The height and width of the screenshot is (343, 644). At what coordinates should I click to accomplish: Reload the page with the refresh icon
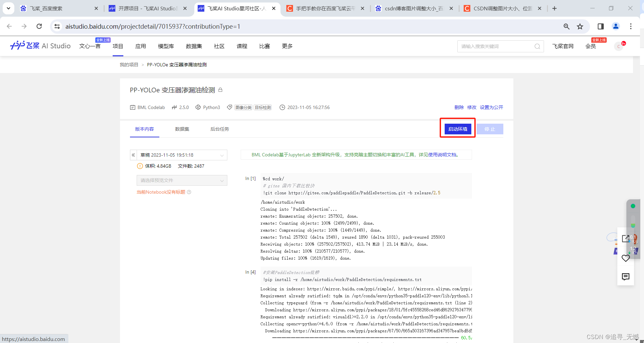(39, 26)
